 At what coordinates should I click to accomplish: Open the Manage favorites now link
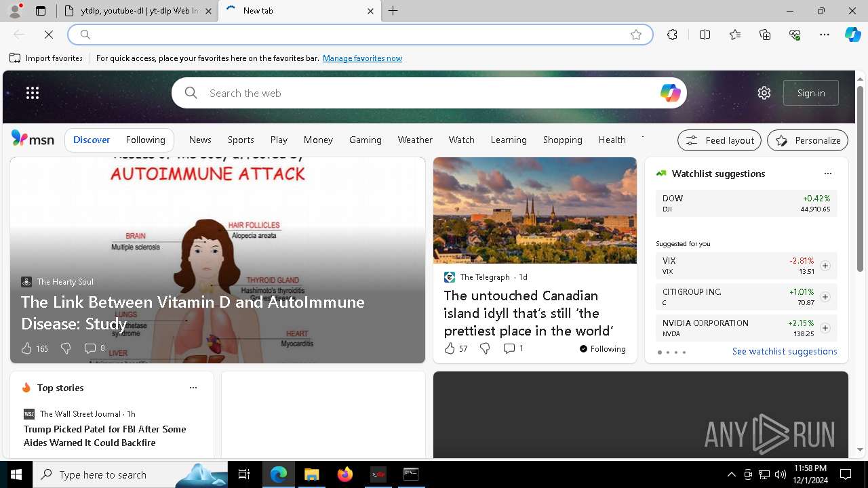coord(362,58)
